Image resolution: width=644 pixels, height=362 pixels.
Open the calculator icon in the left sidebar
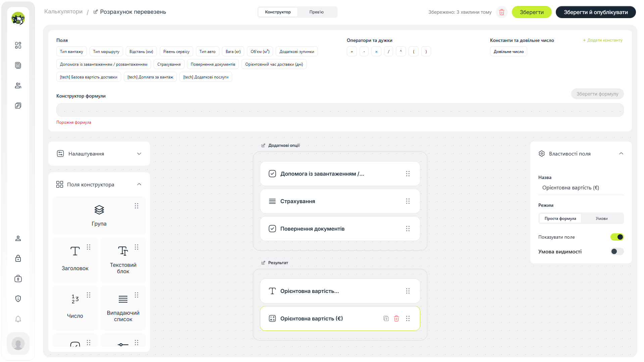18,65
